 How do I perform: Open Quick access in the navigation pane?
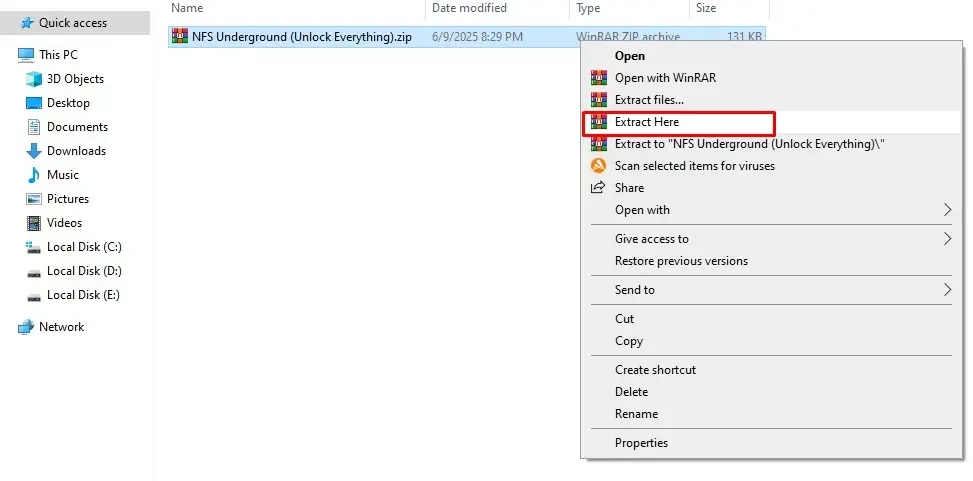point(73,23)
